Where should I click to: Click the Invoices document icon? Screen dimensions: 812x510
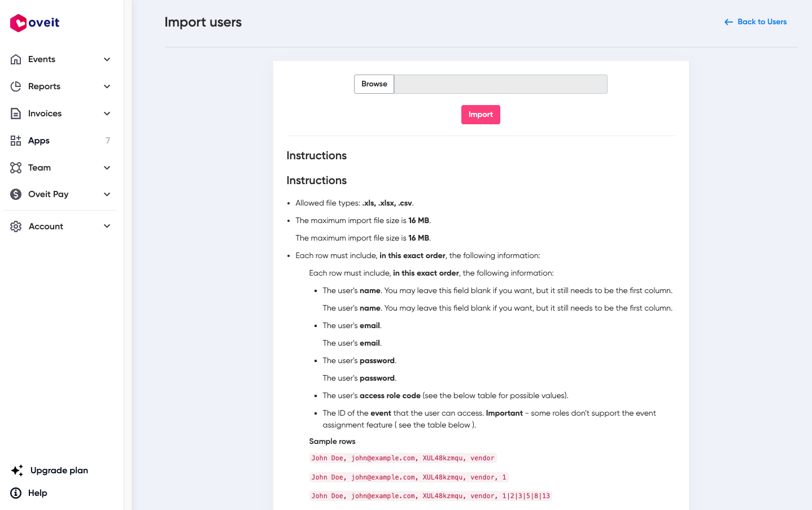pyautogui.click(x=16, y=114)
